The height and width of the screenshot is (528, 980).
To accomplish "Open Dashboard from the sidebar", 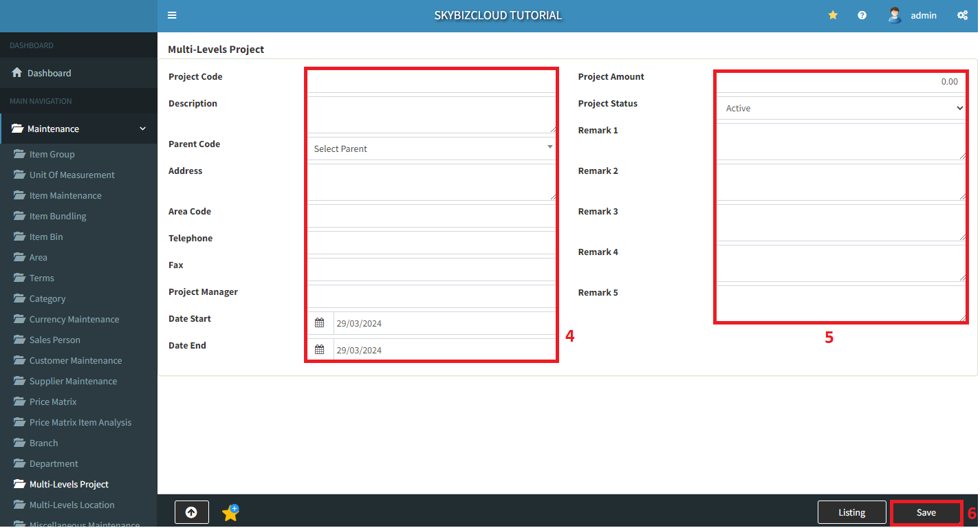I will coord(49,73).
